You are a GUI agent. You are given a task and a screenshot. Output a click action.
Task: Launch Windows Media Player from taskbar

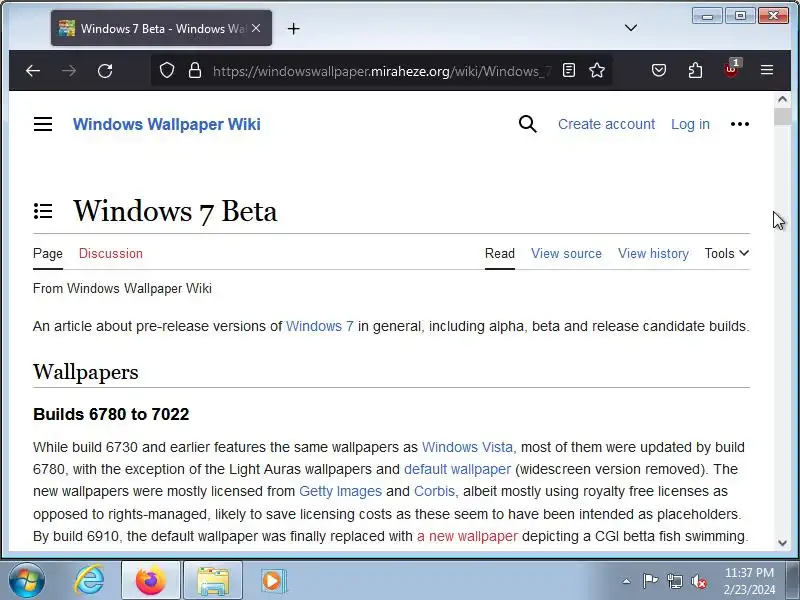[x=274, y=581]
